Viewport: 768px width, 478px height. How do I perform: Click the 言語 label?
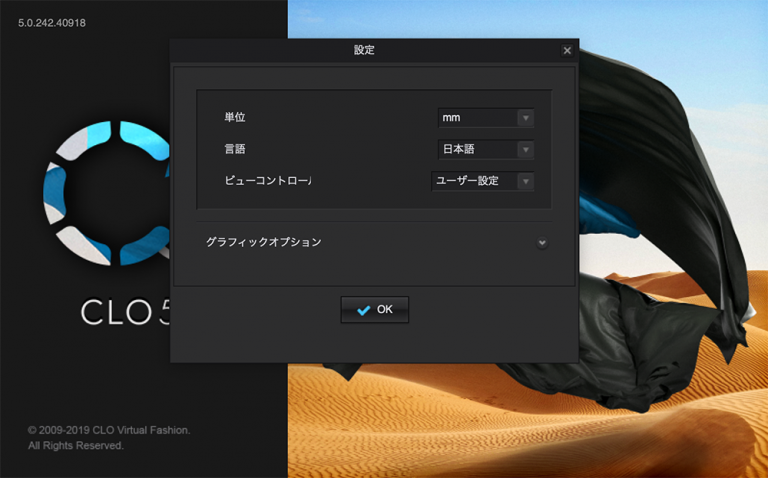[x=235, y=149]
